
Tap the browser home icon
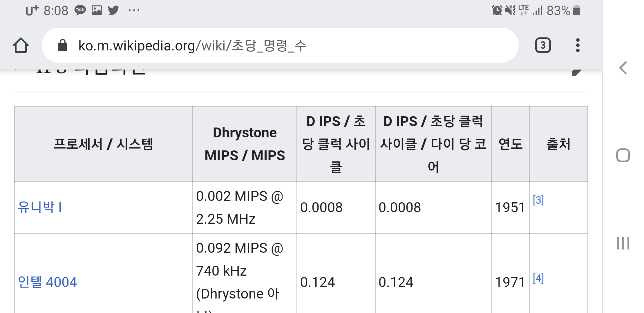point(21,45)
